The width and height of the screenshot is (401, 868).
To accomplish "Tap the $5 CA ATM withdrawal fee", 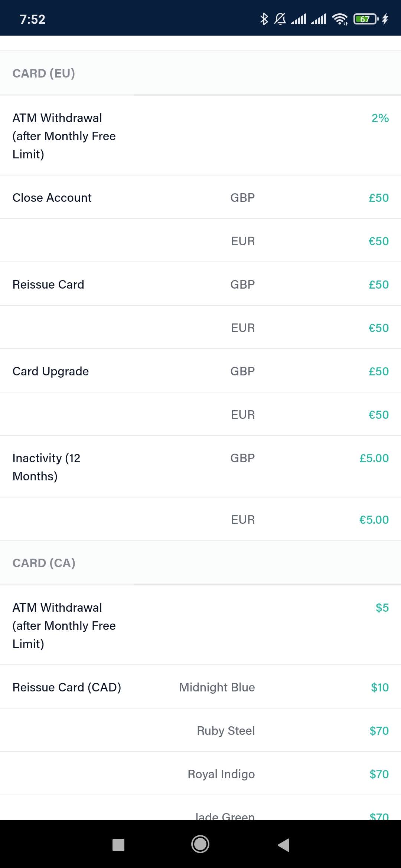I will 382,608.
